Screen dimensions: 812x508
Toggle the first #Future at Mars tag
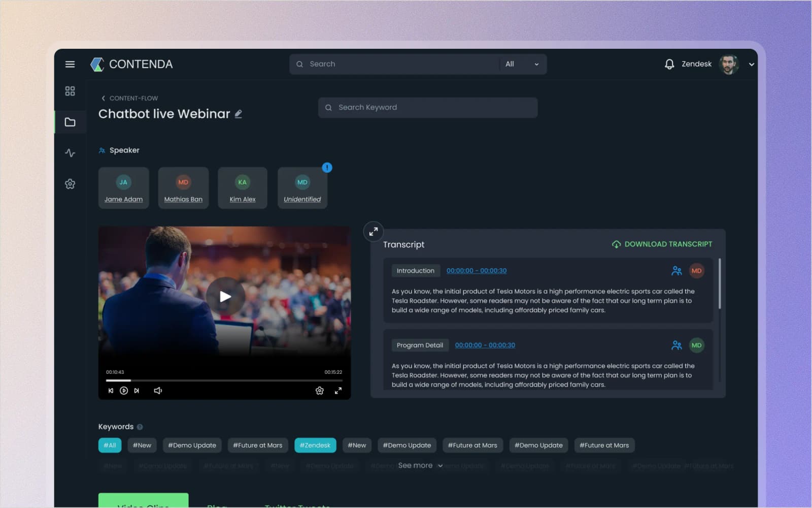click(257, 446)
